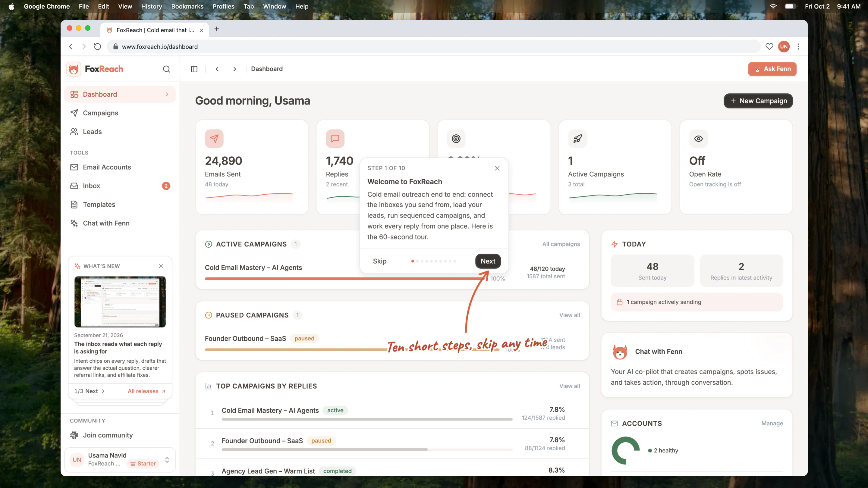Click View all for Paused Campaigns
The image size is (868, 488).
569,315
